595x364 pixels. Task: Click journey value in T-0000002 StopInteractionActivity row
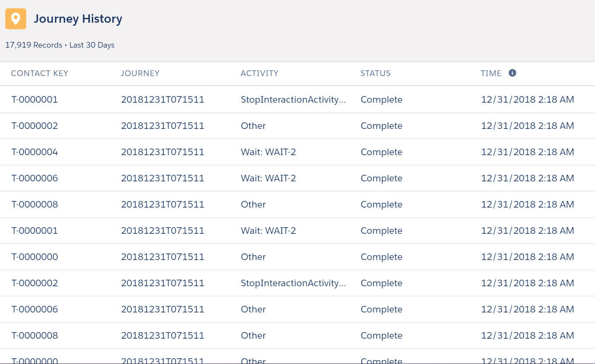(163, 283)
